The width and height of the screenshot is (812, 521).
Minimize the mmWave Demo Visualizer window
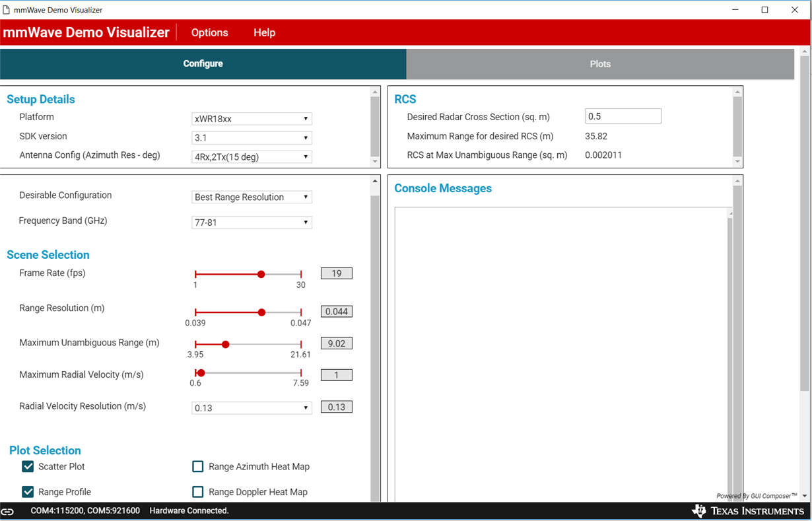(735, 10)
